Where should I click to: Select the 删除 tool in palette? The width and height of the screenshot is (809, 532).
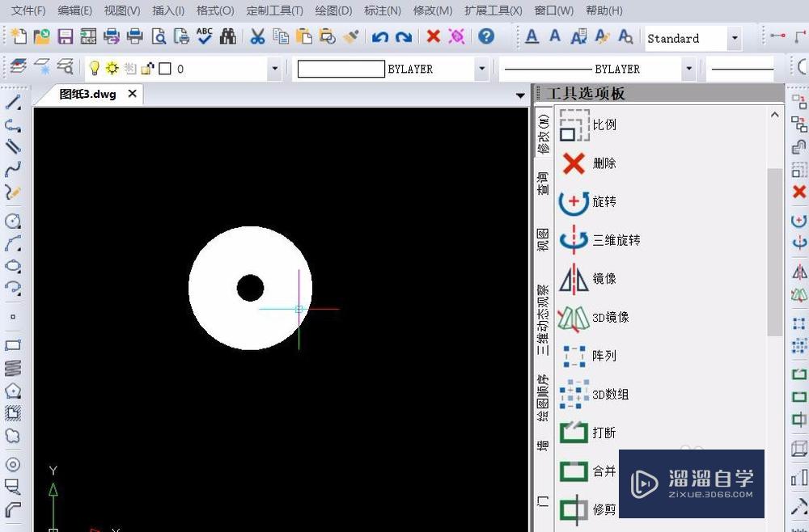pos(588,163)
